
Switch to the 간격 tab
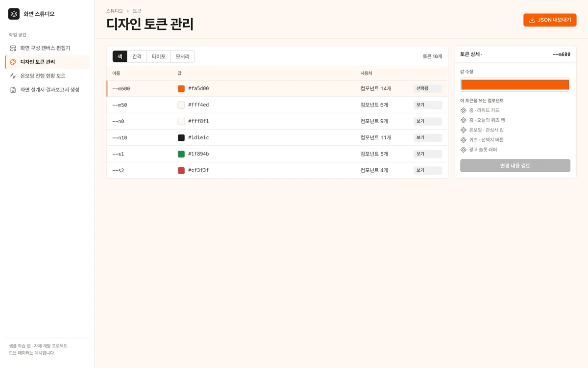137,56
